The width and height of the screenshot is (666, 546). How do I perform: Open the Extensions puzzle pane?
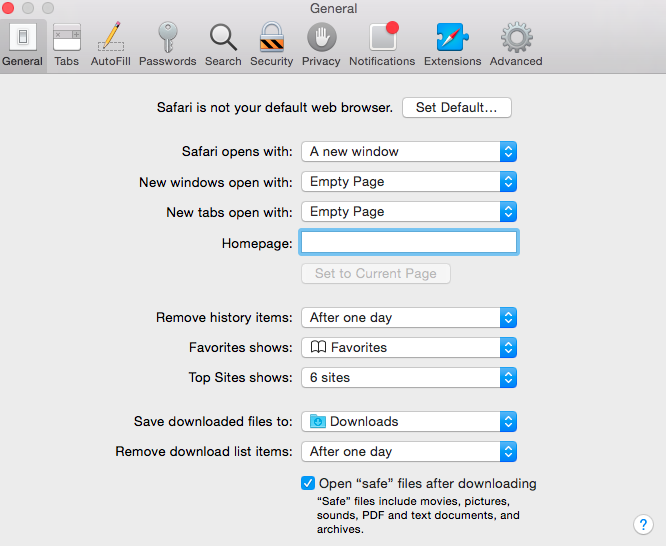point(453,45)
